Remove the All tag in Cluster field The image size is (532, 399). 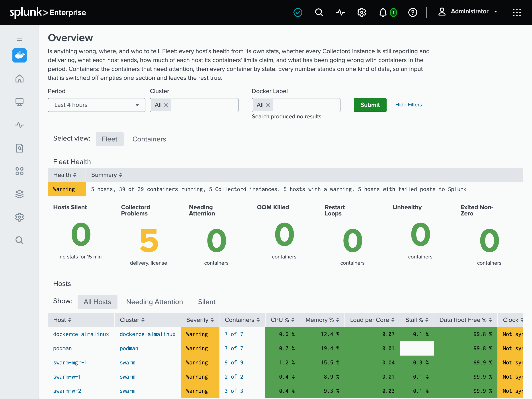tap(166, 105)
